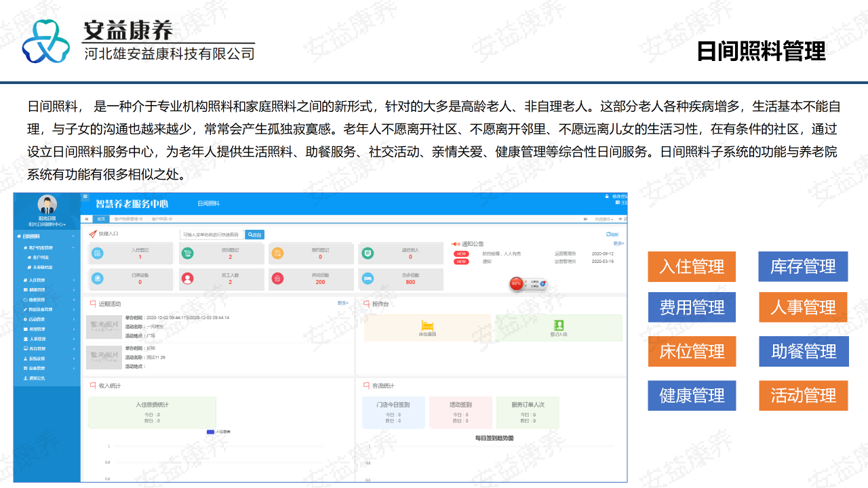Click the 预约登记 orange circle icon
The width and height of the screenshot is (868, 488).
tap(277, 253)
